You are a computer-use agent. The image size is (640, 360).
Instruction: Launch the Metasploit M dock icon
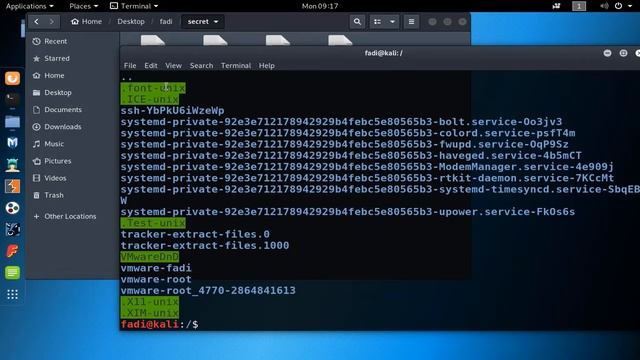coord(12,142)
